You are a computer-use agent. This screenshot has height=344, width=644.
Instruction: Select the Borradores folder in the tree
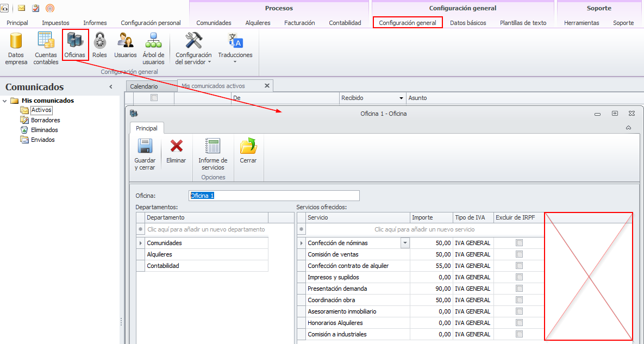pyautogui.click(x=45, y=120)
